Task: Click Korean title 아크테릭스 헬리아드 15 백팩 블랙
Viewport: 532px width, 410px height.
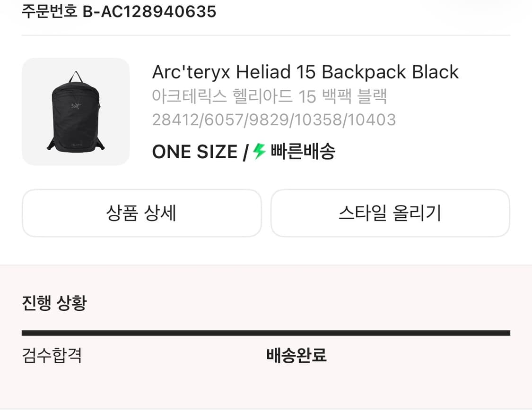Action: click(270, 96)
